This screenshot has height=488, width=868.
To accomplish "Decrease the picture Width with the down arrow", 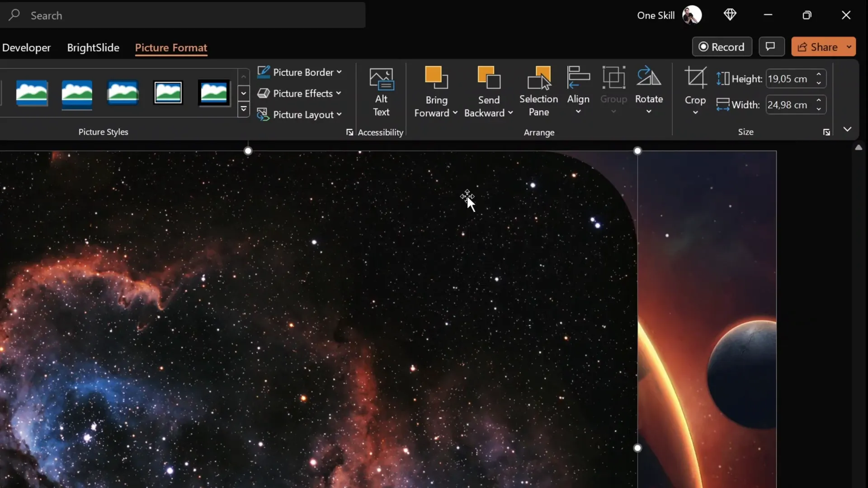I will pos(819,109).
